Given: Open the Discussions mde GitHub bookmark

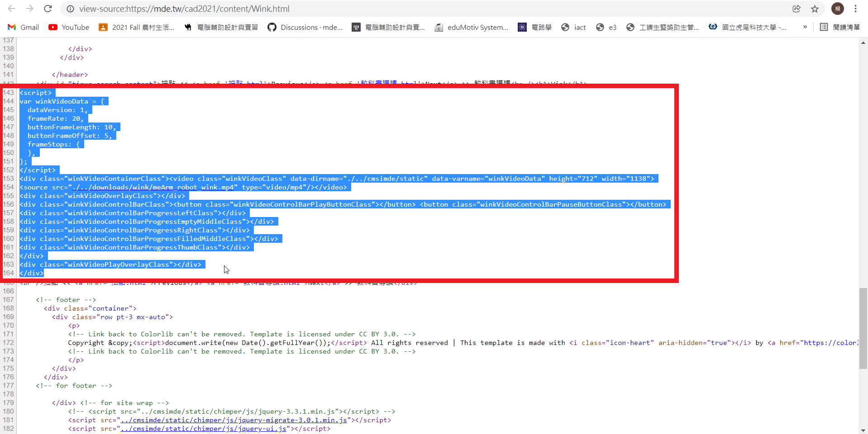Looking at the screenshot, I should pyautogui.click(x=305, y=27).
